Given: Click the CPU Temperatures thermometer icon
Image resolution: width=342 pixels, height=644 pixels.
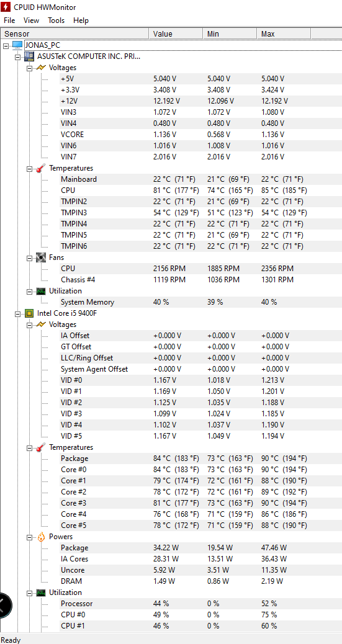Looking at the screenshot, I should click(x=41, y=447).
